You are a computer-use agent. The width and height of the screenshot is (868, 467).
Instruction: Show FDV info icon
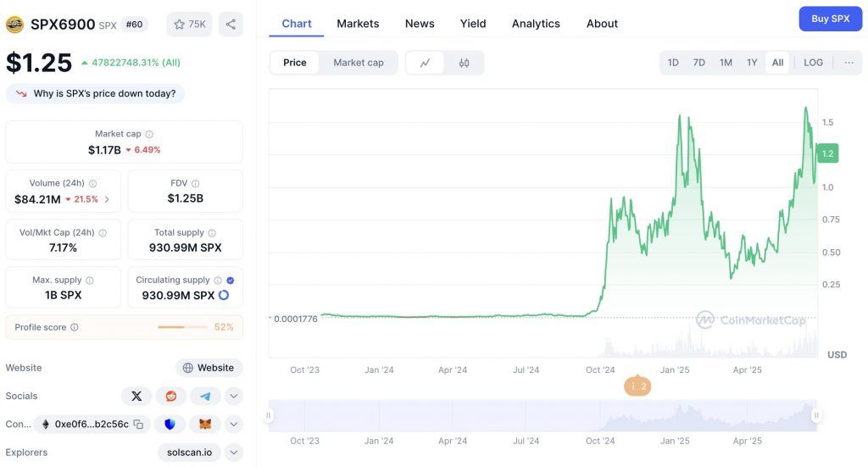coord(196,183)
